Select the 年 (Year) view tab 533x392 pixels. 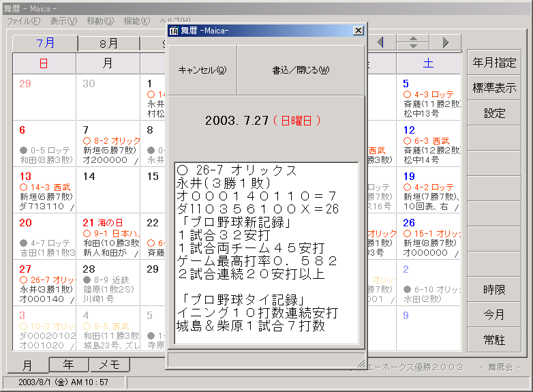click(68, 365)
